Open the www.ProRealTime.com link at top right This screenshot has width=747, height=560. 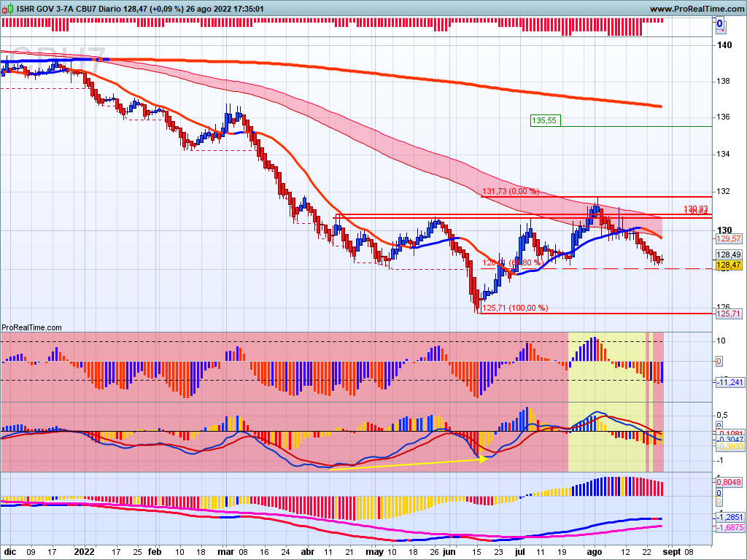tap(697, 9)
